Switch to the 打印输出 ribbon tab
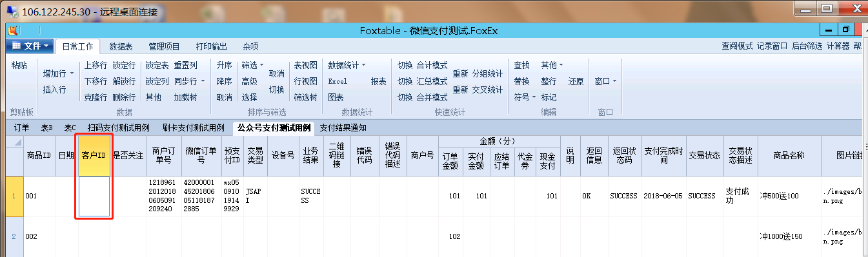Viewport: 868px width, 257px height. click(211, 46)
